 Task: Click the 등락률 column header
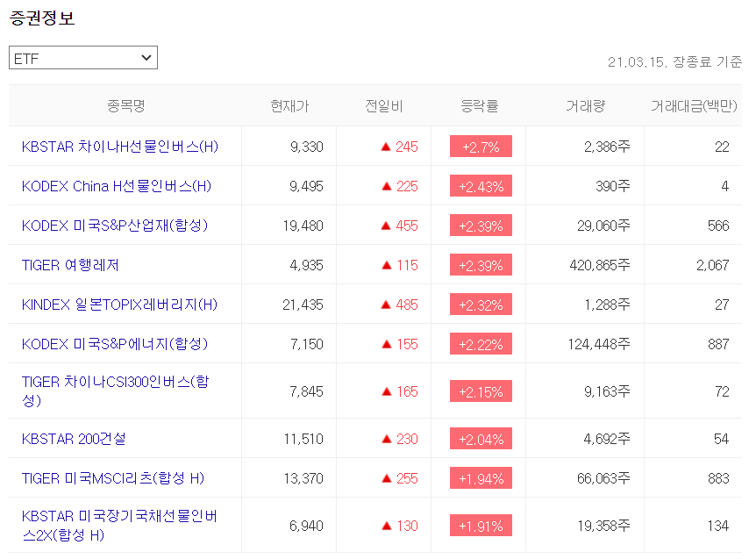(479, 106)
